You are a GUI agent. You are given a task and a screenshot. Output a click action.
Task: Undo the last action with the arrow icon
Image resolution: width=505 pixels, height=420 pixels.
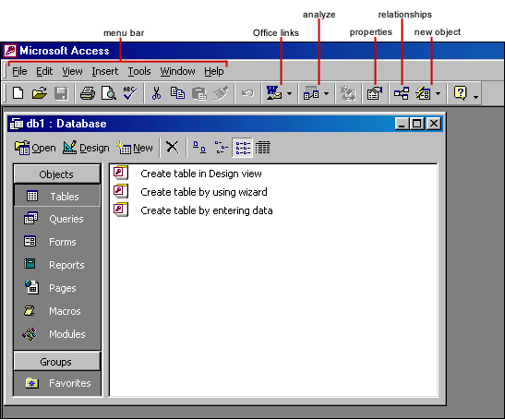point(247,93)
